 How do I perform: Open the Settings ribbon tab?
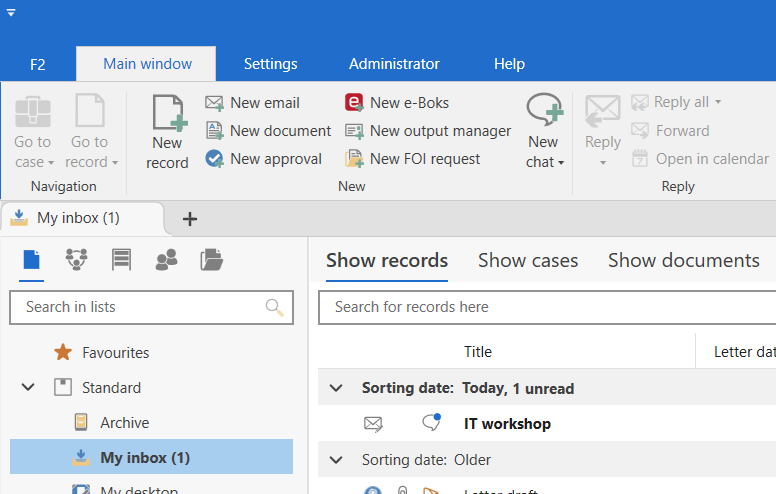[x=271, y=64]
